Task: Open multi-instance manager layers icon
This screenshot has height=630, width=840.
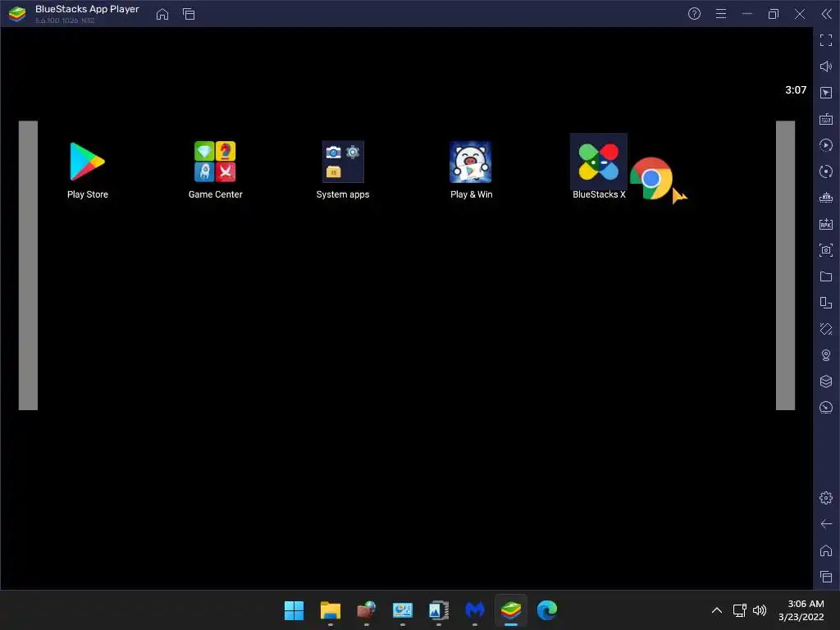Action: 826,381
